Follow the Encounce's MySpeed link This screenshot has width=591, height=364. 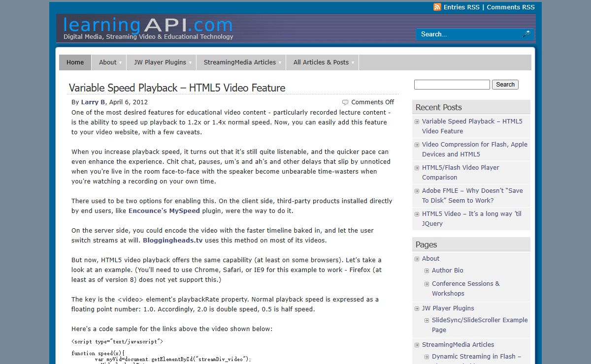[164, 211]
